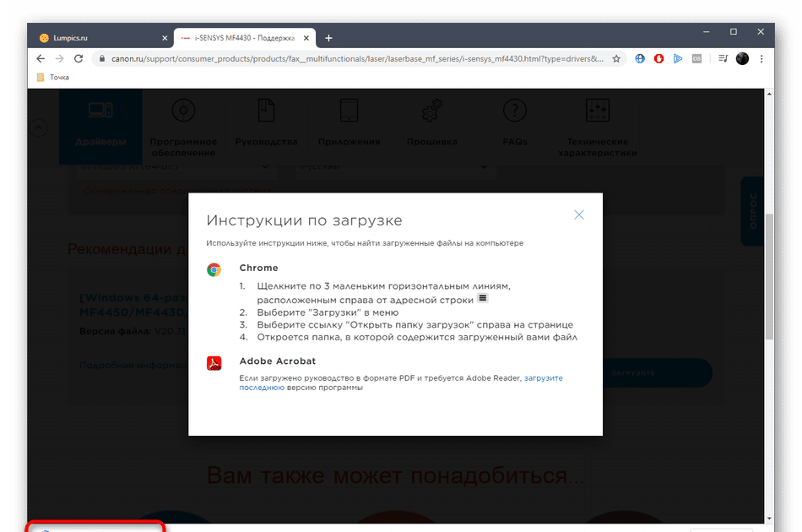802x532 pixels.
Task: Click the site info lock icon
Action: click(102, 59)
